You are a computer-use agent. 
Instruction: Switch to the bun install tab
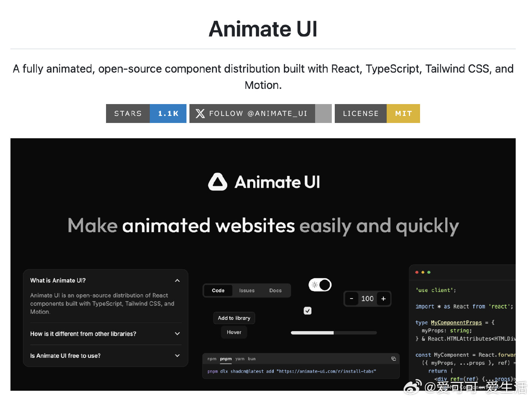[252, 359]
